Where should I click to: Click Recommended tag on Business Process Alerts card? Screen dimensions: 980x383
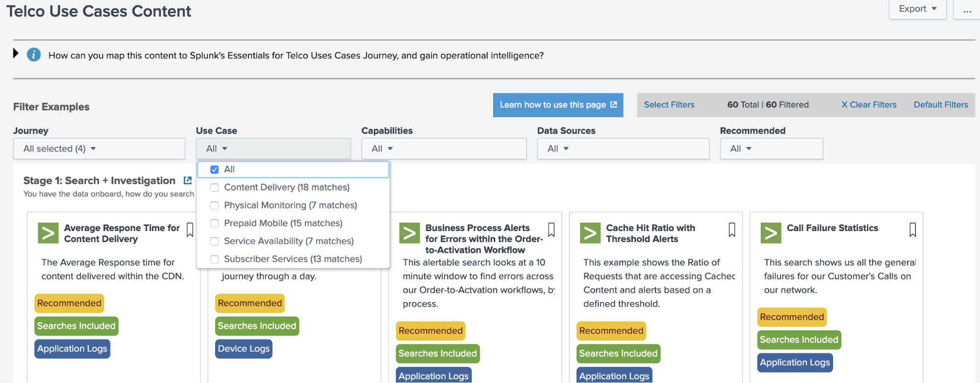point(430,331)
